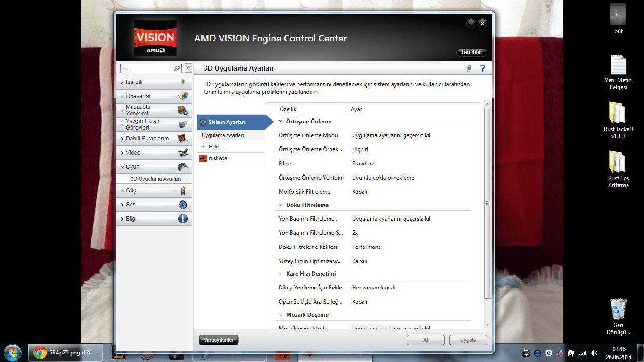Viewport: 644px width, 362px height.
Task: Open the Ses sidebar category
Action: (x=154, y=205)
